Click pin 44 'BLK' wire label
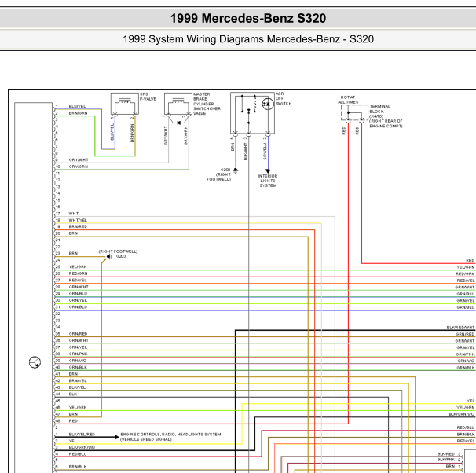The image size is (476, 473). (x=73, y=394)
